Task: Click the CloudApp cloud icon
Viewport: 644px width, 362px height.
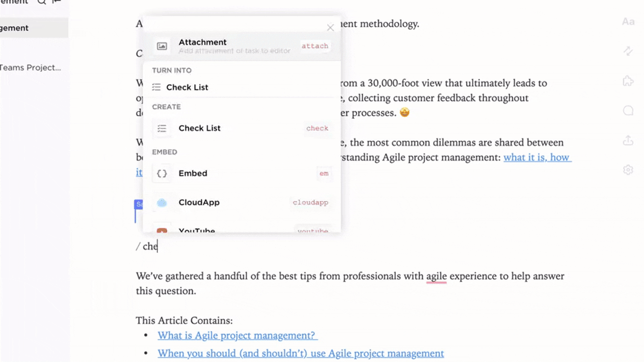Action: pos(162,202)
